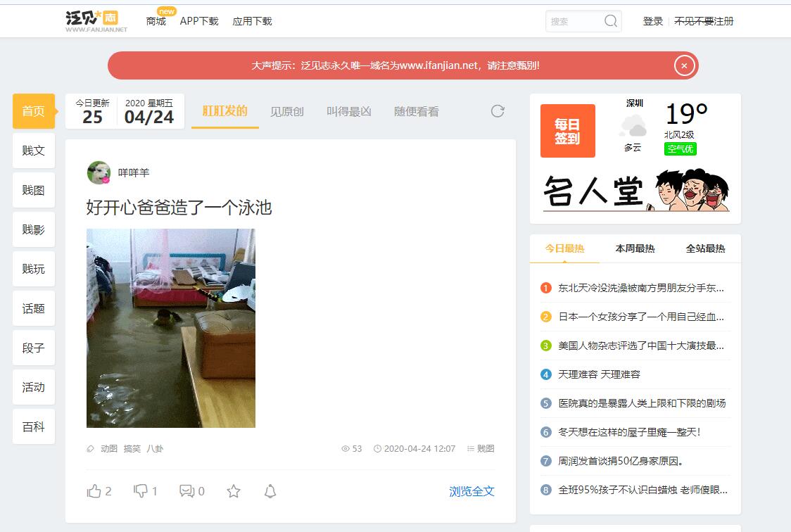Click the 登录 login link
This screenshot has height=532, width=791.
coord(652,21)
